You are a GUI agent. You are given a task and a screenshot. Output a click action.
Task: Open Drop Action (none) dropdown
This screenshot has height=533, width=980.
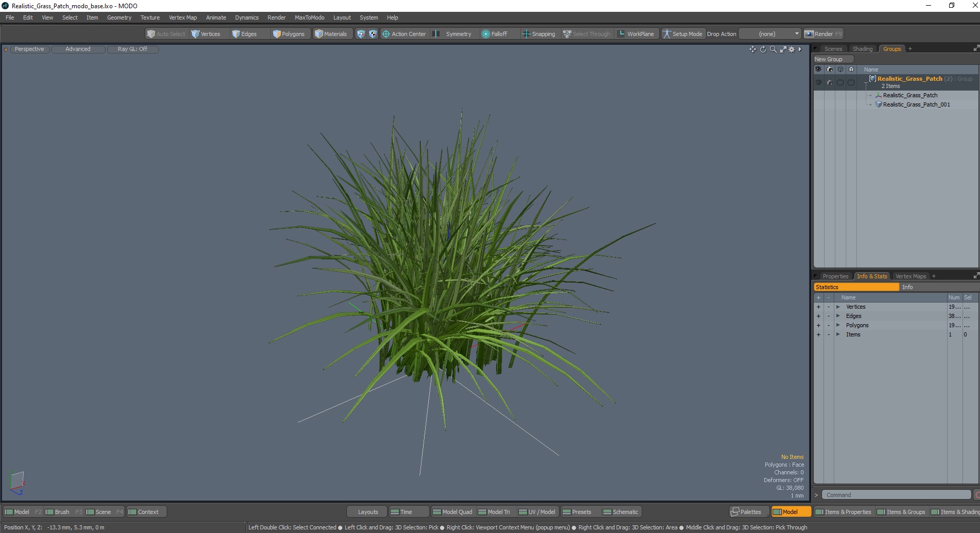click(x=770, y=34)
